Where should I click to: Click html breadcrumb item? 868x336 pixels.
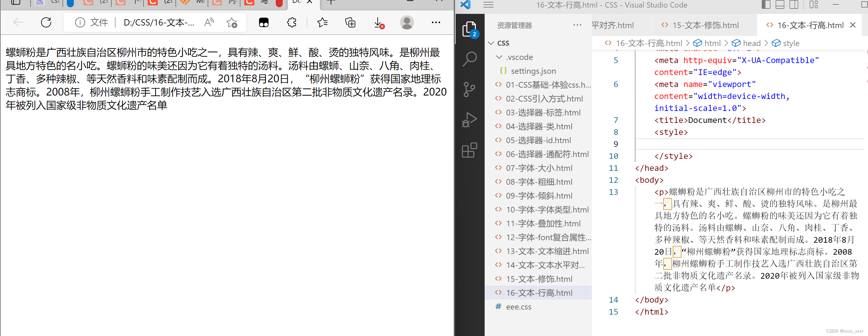[707, 43]
